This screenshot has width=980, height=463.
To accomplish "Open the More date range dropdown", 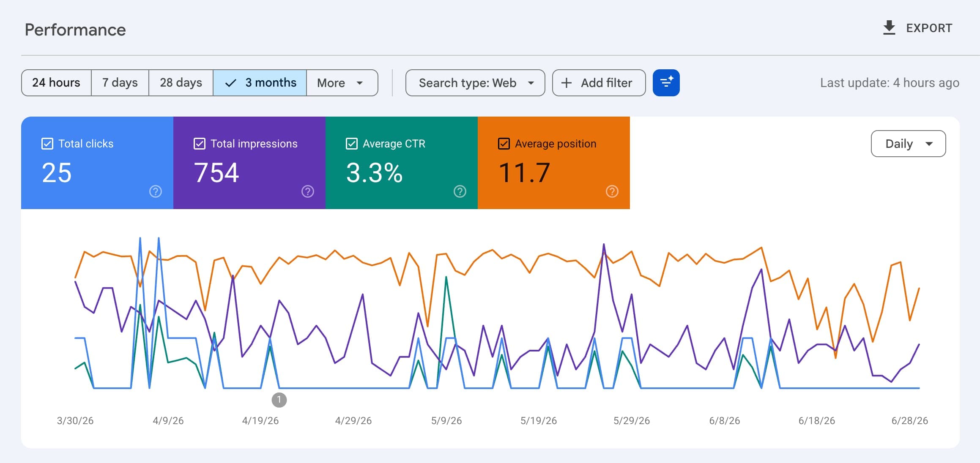I will coord(342,83).
